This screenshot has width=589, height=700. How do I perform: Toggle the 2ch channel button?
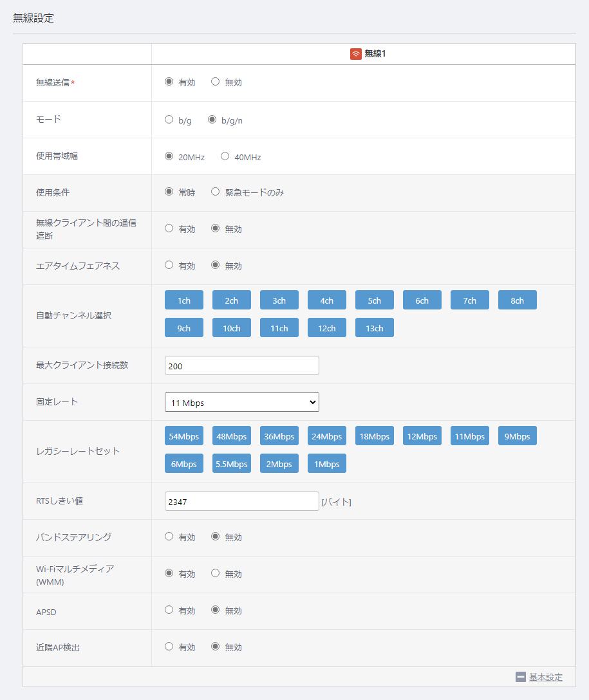[x=231, y=300]
